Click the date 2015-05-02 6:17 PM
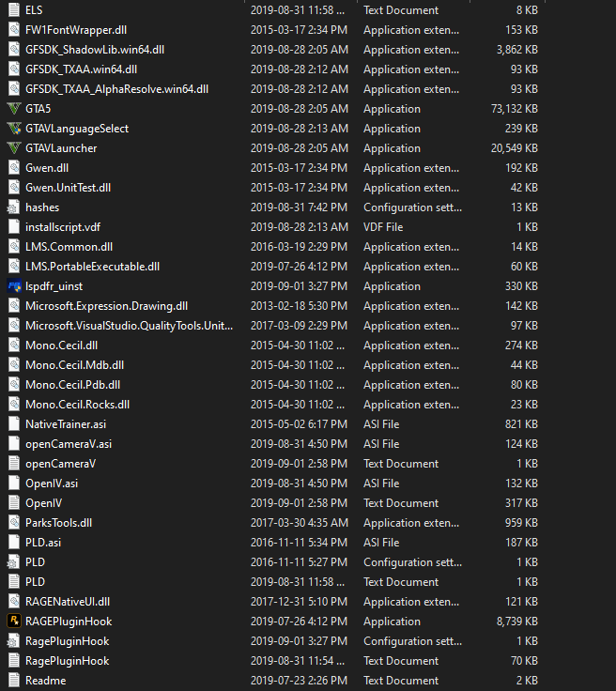The width and height of the screenshot is (616, 691). (299, 424)
